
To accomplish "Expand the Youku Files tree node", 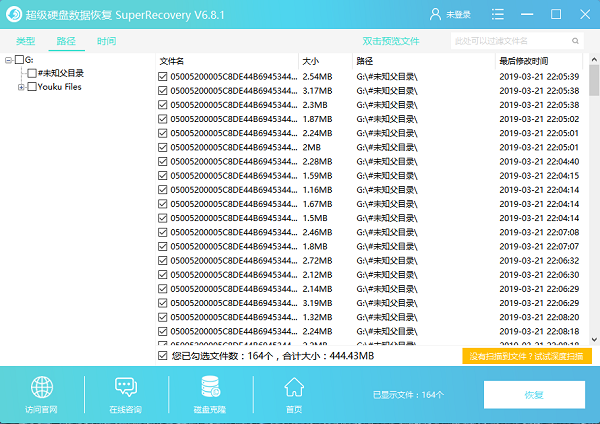I will click(21, 87).
